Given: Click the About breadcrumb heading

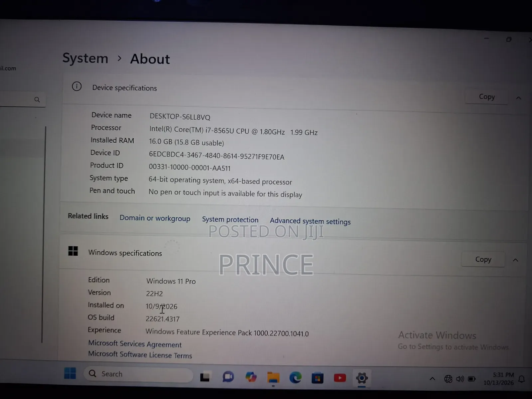Looking at the screenshot, I should click(150, 59).
